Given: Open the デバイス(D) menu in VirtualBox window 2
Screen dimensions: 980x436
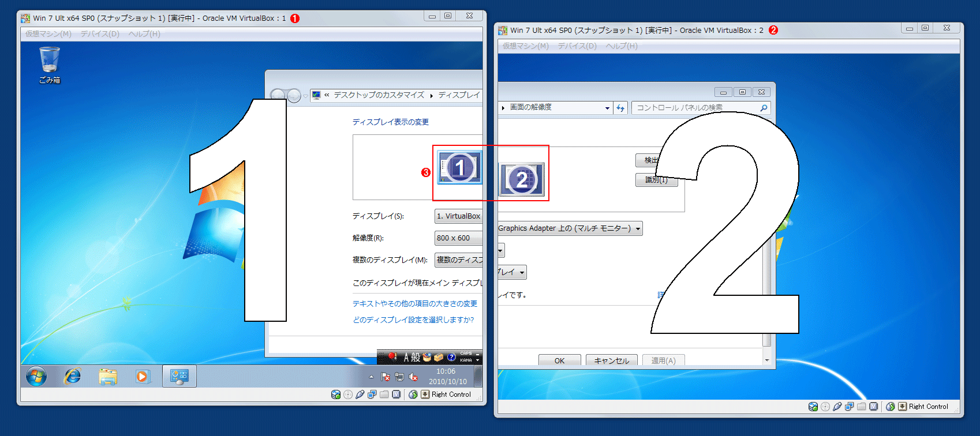Looking at the screenshot, I should pos(577,46).
